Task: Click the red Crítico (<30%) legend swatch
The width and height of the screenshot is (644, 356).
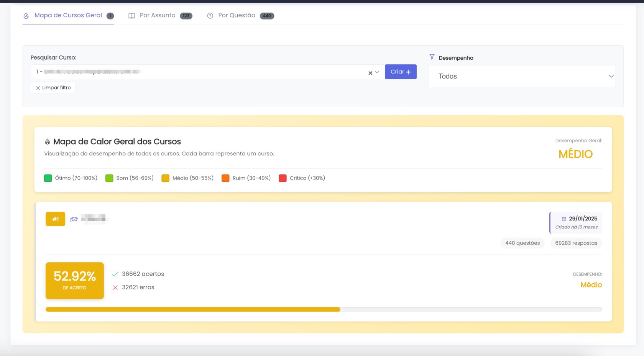Action: [283, 178]
